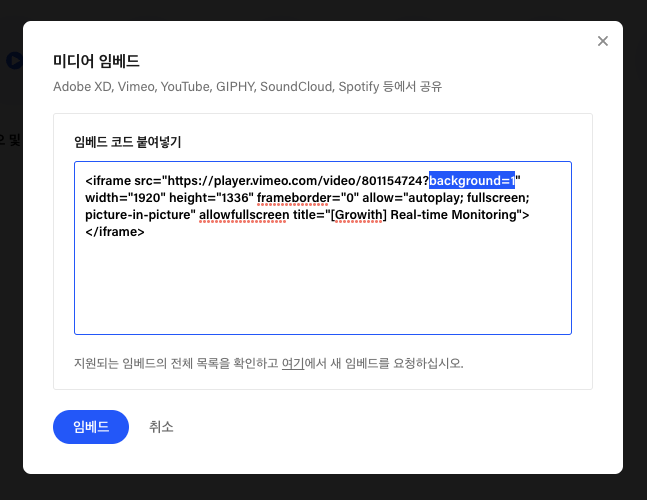Click Real-time Monitoring in the title attribute
The height and width of the screenshot is (500, 647).
point(453,215)
